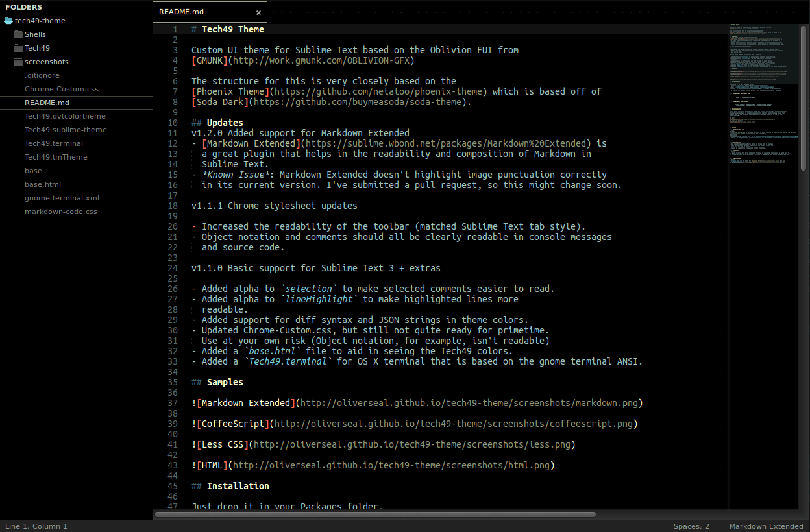
Task: Click 'v1.1.1 Chrome stylesheet updates' text
Action: click(x=275, y=206)
